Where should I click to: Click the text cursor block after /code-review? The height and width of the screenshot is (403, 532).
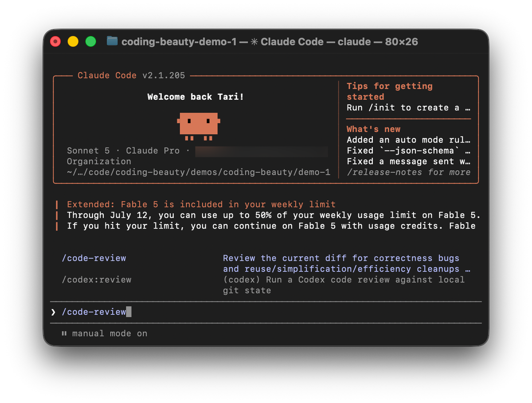pos(129,312)
